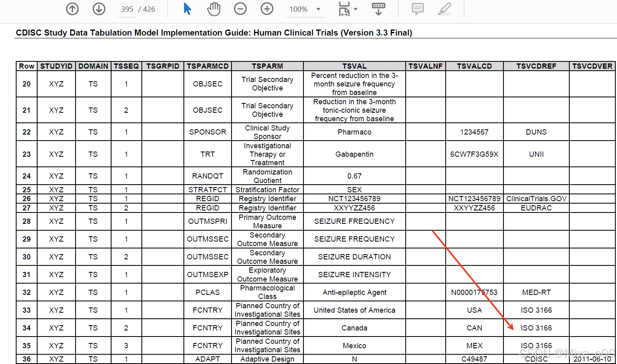
Task: Click the DUNS cell in row 22
Action: (x=536, y=132)
